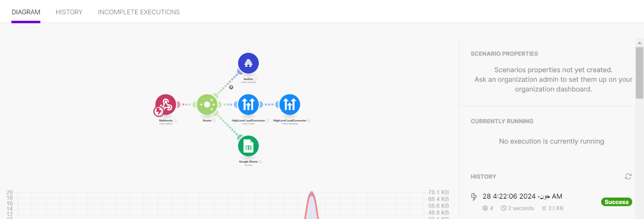This screenshot has height=219, width=644.
Task: Refresh the History panel
Action: (628, 177)
